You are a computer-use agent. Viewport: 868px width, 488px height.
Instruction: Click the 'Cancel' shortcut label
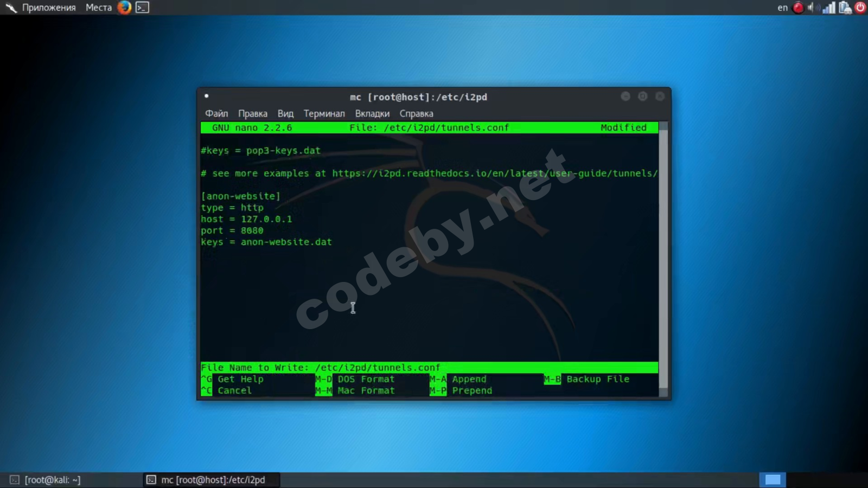[235, 390]
